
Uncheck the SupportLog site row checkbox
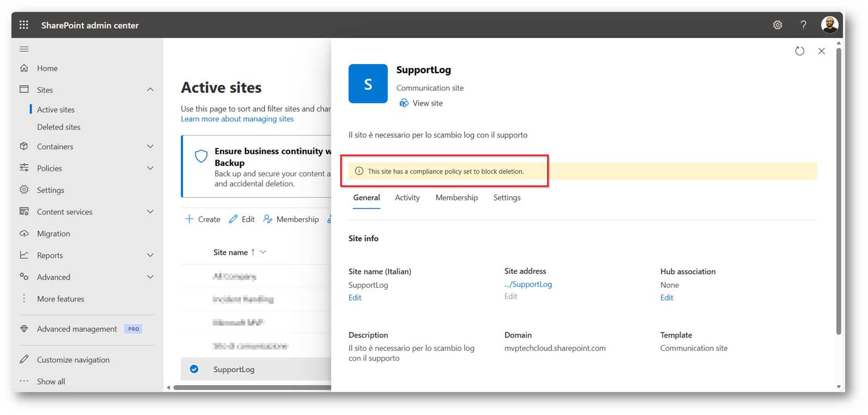pos(194,369)
